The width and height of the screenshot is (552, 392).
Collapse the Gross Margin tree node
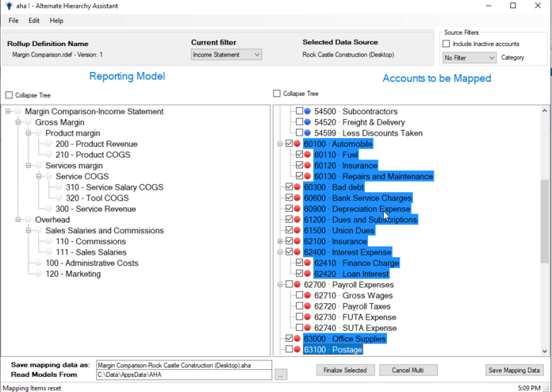click(18, 122)
